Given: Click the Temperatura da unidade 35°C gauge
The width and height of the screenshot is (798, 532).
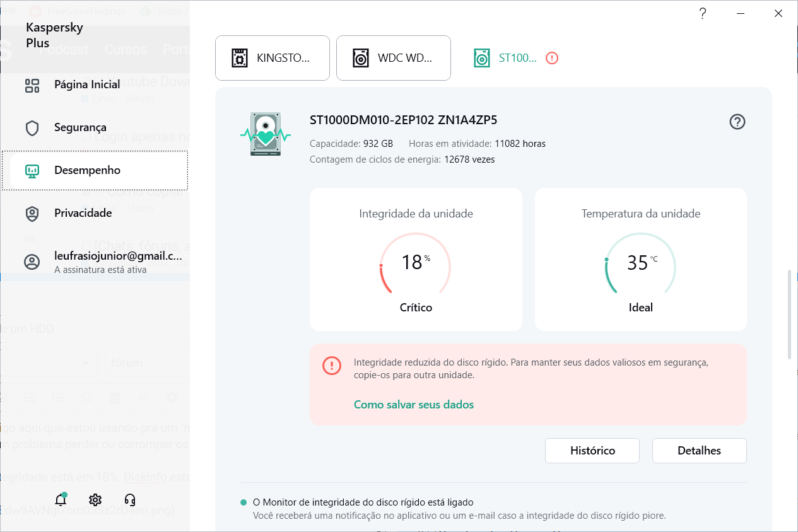Looking at the screenshot, I should (x=641, y=263).
